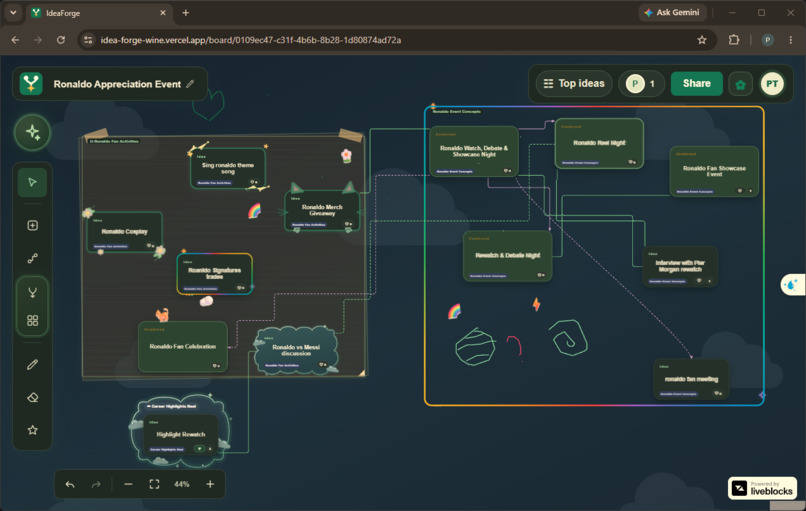The width and height of the screenshot is (806, 511).
Task: Select the orange cat sticker
Action: 162,314
